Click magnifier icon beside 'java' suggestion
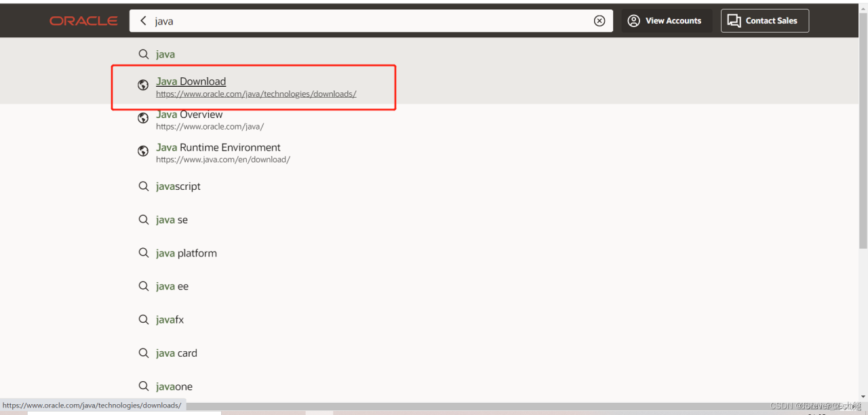Image resolution: width=868 pixels, height=415 pixels. [x=144, y=54]
